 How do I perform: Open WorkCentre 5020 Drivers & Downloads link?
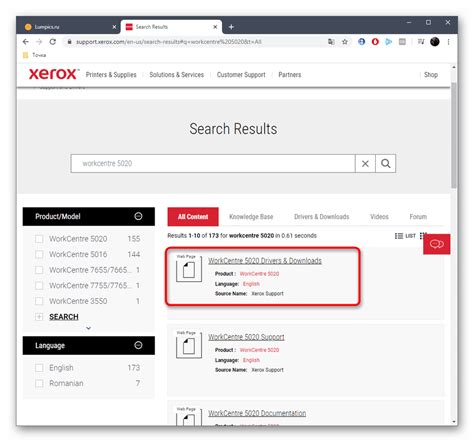coord(265,261)
